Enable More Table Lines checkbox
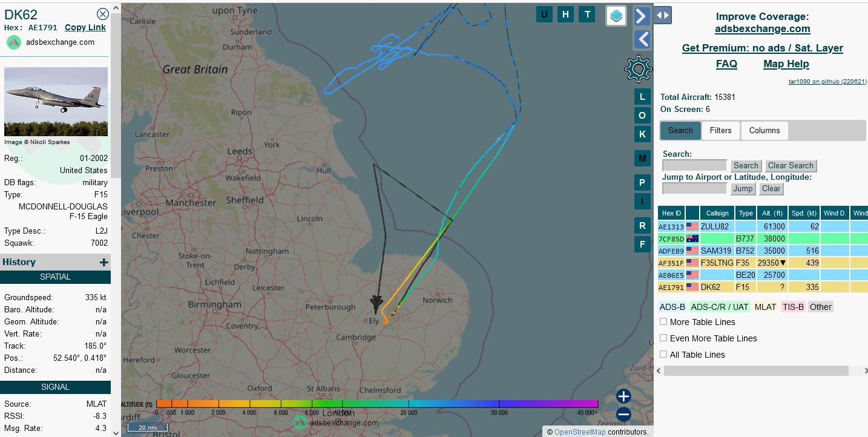Image resolution: width=868 pixels, height=437 pixels. (663, 322)
